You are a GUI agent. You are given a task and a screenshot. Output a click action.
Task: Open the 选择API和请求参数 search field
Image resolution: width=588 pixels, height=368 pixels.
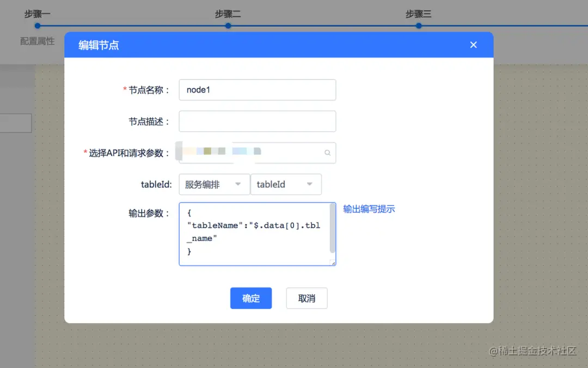point(257,153)
